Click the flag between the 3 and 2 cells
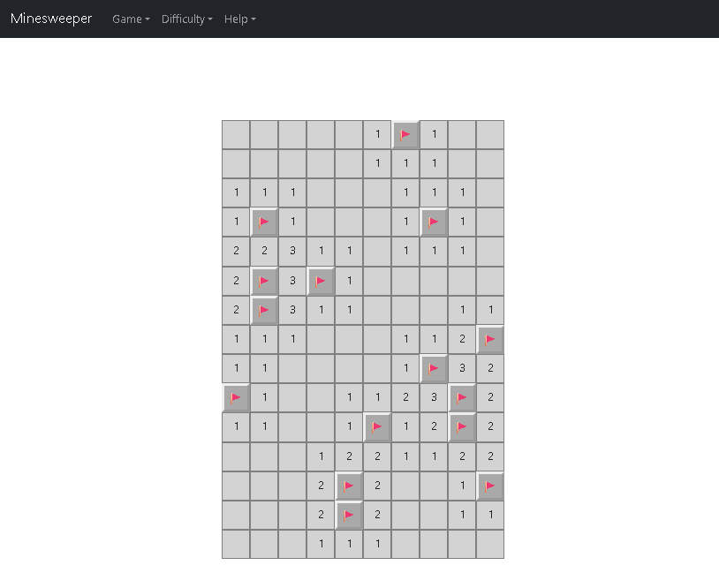This screenshot has height=588, width=719. point(462,397)
